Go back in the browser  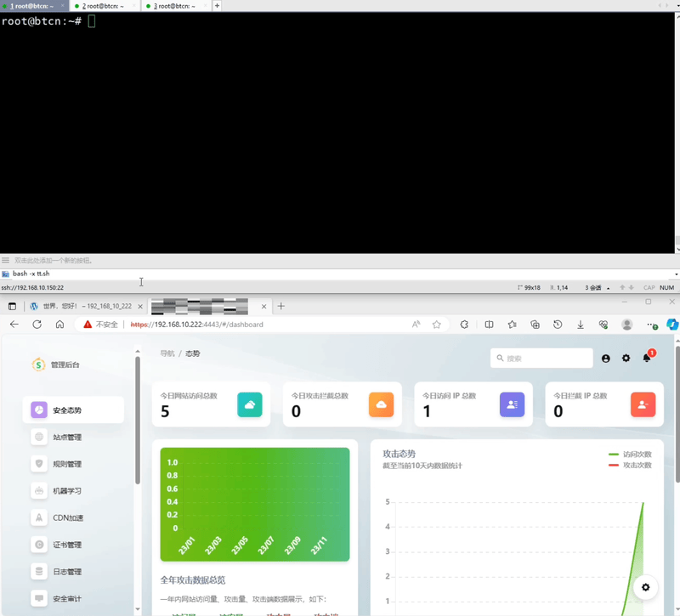[x=14, y=325]
